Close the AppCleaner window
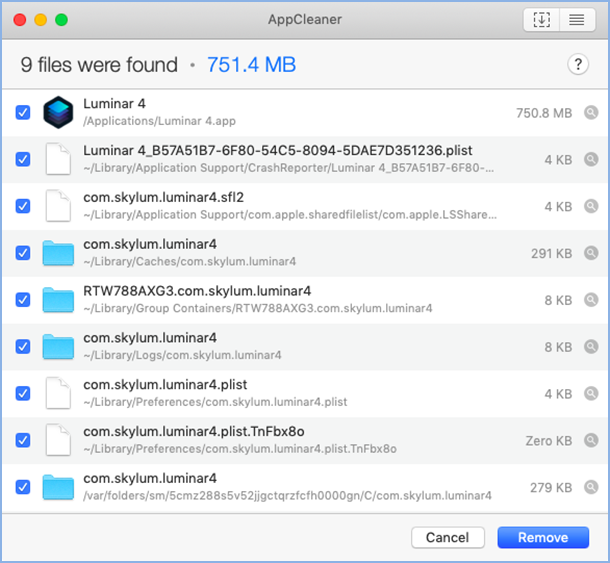Screen dimensions: 610x563 [x=20, y=19]
